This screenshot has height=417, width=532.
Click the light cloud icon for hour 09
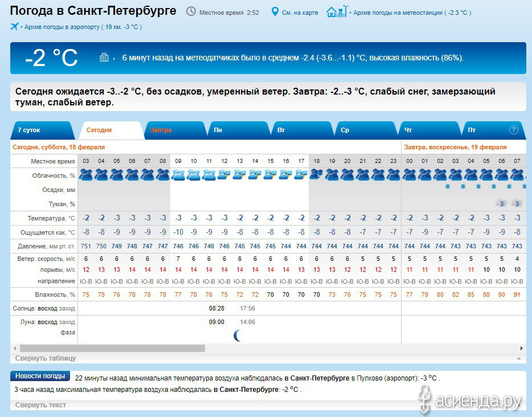tap(178, 175)
